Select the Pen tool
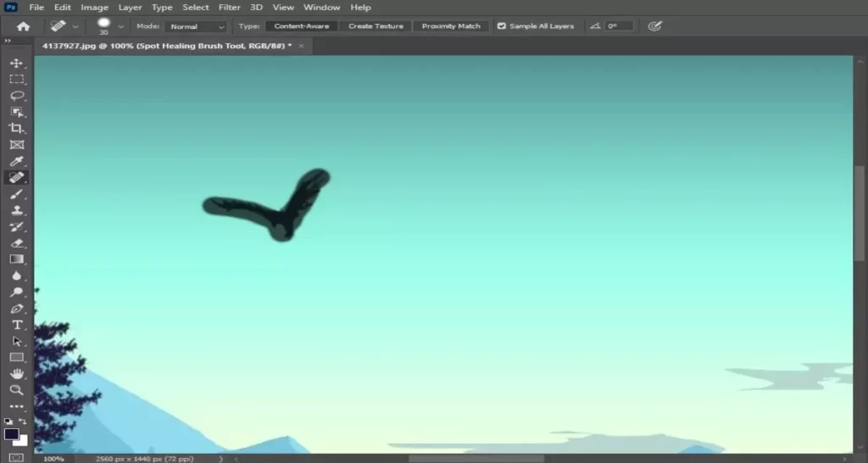 tap(17, 309)
